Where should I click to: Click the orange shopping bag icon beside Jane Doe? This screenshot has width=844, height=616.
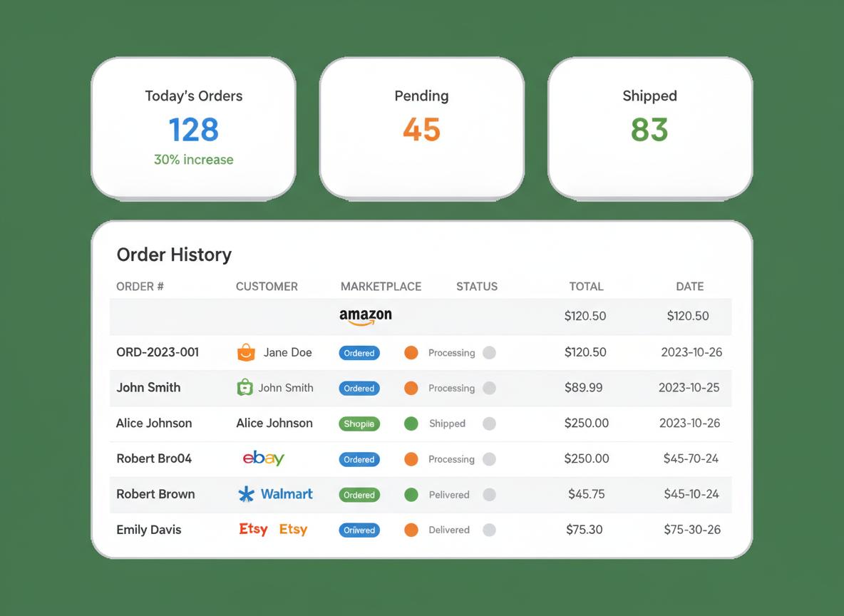click(x=246, y=352)
